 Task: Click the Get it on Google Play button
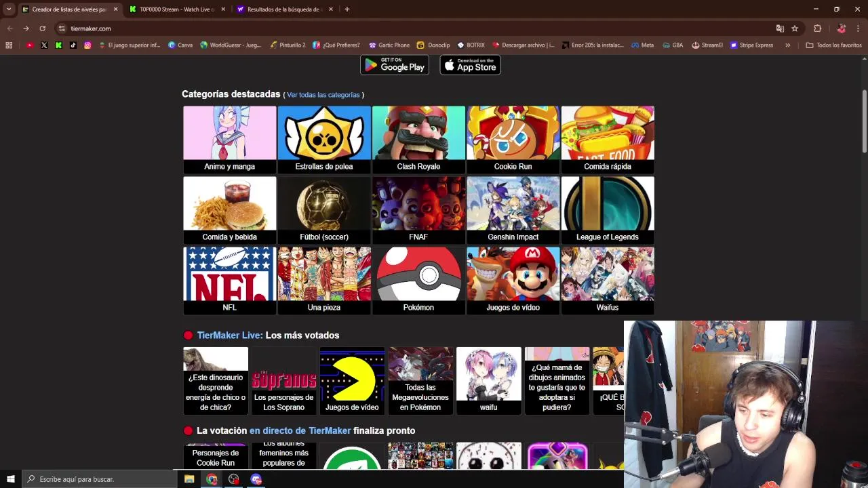[x=395, y=65]
